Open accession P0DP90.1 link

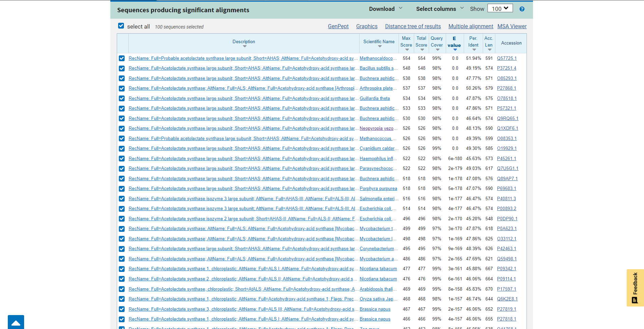click(x=507, y=219)
